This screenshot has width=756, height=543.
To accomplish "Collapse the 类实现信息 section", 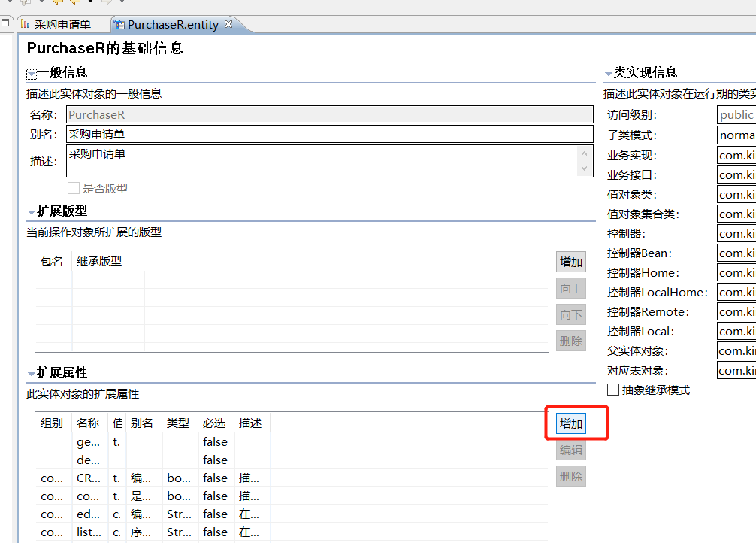I will click(x=606, y=72).
